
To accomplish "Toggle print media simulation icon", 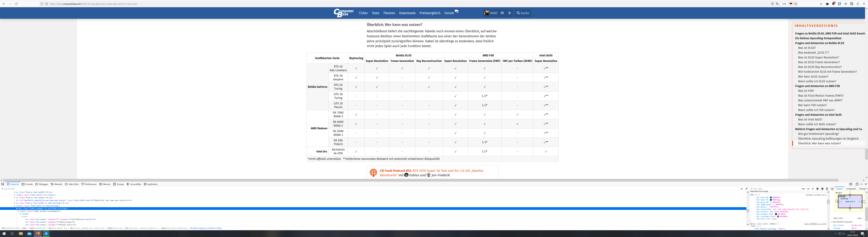I will click(x=827, y=189).
